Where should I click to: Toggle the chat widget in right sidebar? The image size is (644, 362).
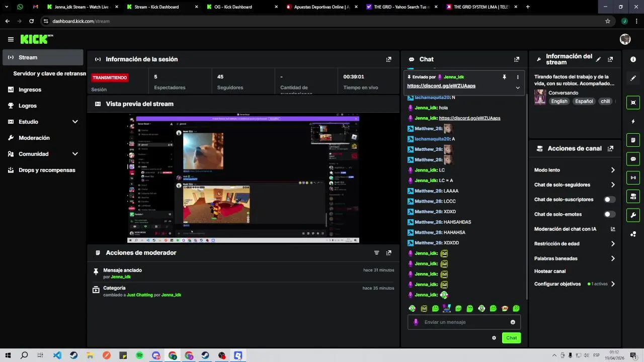point(633,159)
